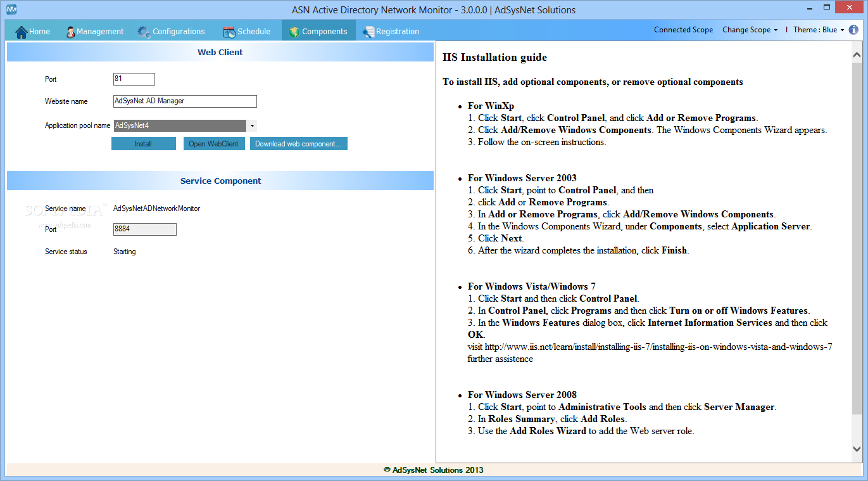Screen dimensions: 868x481
Task: Click the guide scrollbar down arrow
Action: 857,449
